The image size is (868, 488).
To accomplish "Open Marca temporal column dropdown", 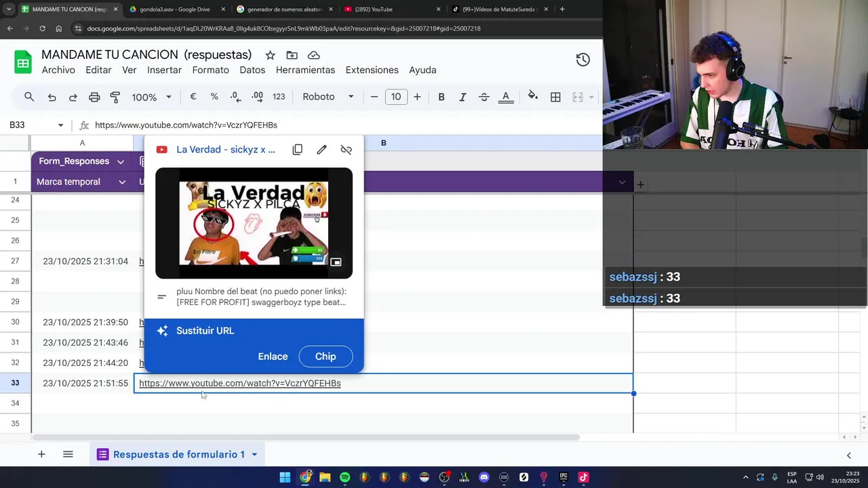I will click(122, 182).
